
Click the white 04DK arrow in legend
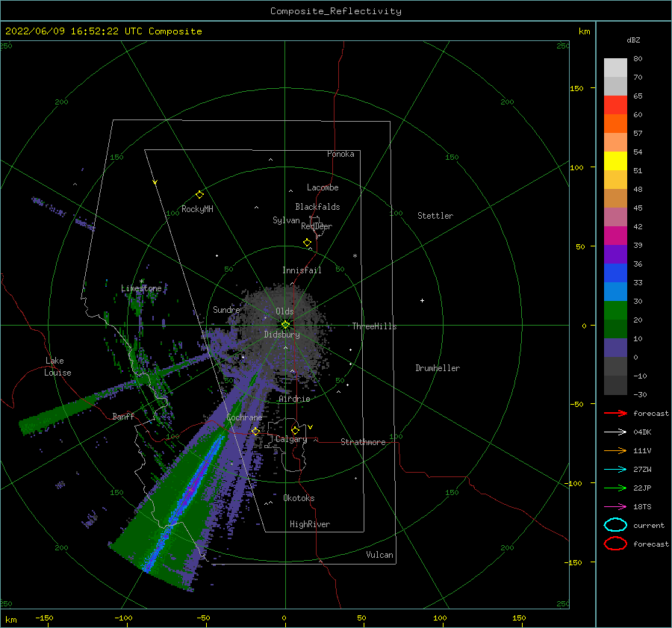615,432
